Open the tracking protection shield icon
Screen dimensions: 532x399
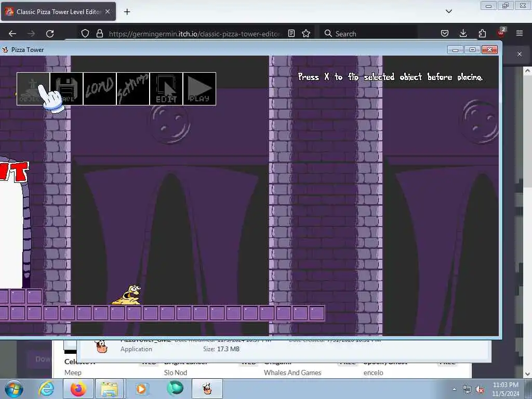[85, 34]
